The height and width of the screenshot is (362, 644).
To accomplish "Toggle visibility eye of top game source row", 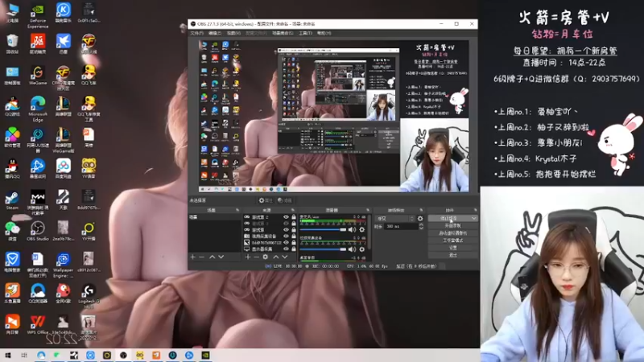I will coord(286,217).
